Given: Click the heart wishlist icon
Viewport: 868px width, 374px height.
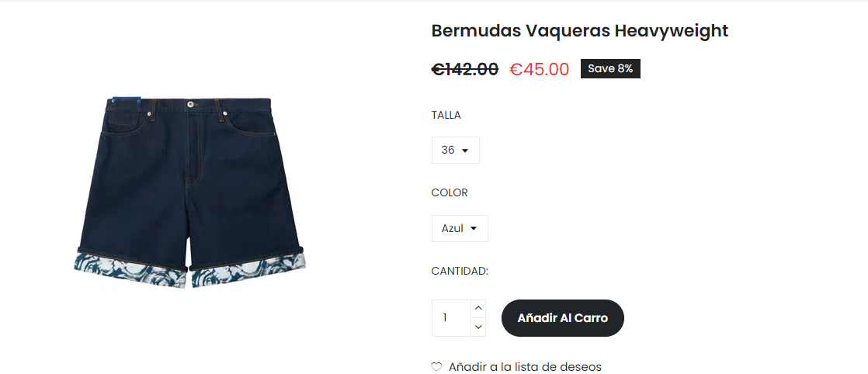Looking at the screenshot, I should click(x=436, y=367).
